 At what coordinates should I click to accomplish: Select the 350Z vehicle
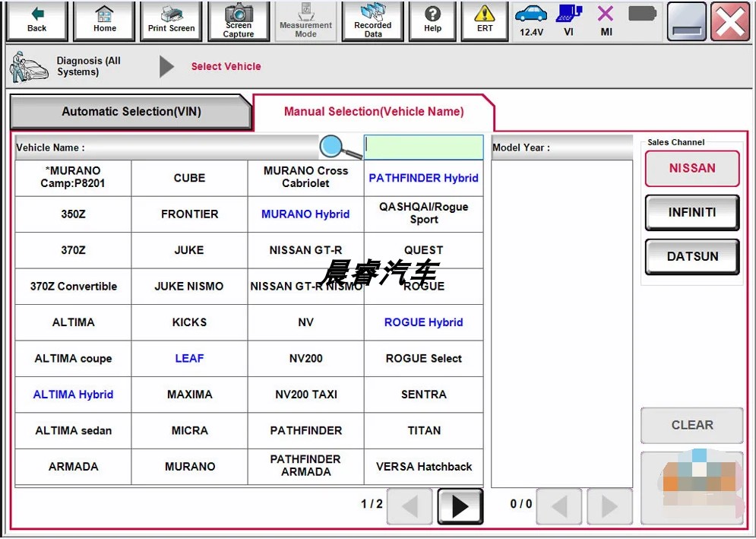[73, 214]
